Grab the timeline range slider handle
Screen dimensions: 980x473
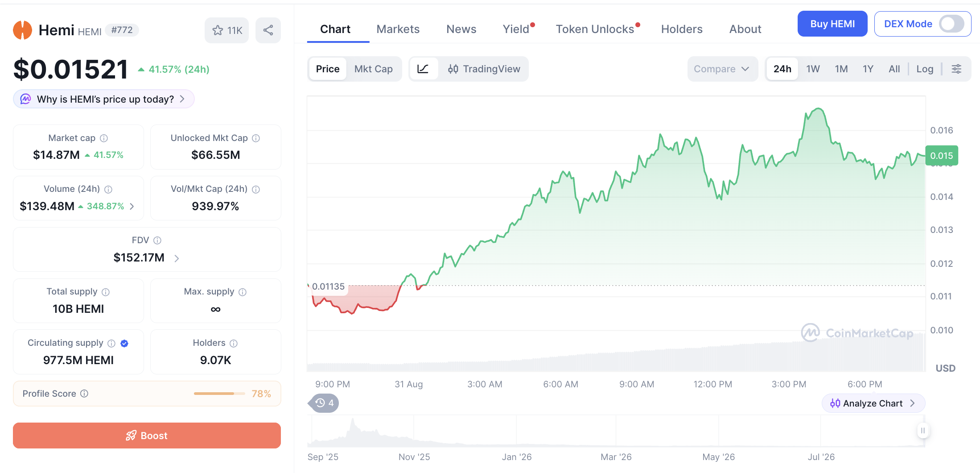(922, 431)
